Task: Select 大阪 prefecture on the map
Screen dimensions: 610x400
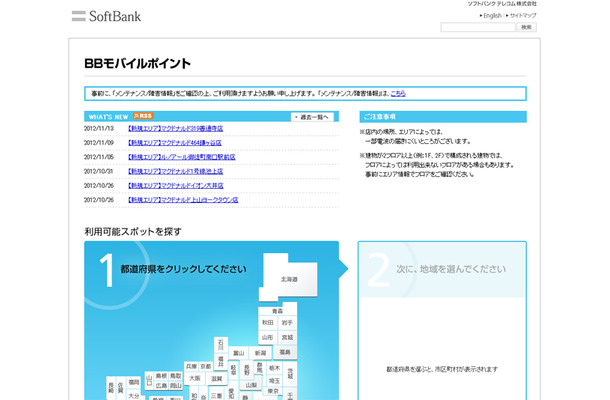Action: click(195, 378)
